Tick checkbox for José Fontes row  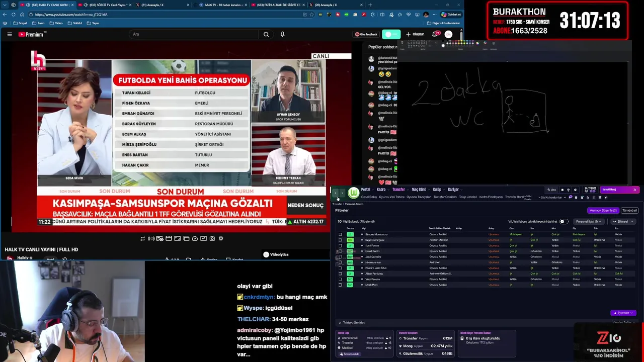point(340,245)
